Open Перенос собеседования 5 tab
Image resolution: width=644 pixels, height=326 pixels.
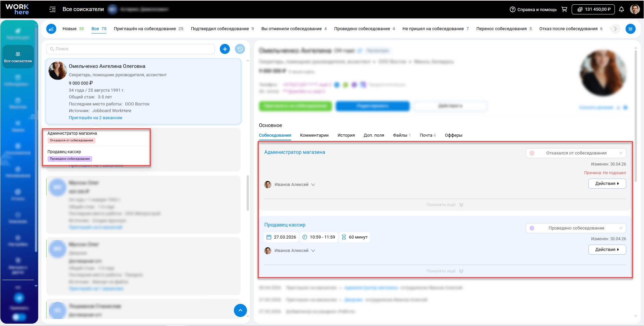coord(504,29)
